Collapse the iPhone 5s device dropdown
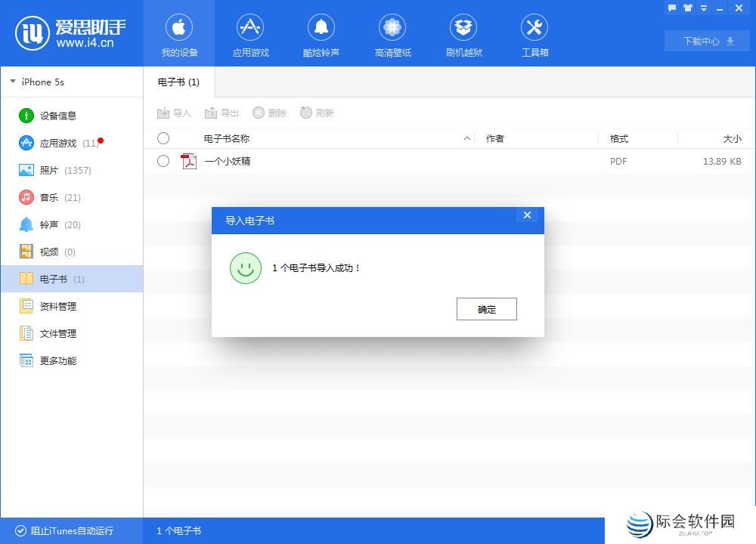 [12, 82]
